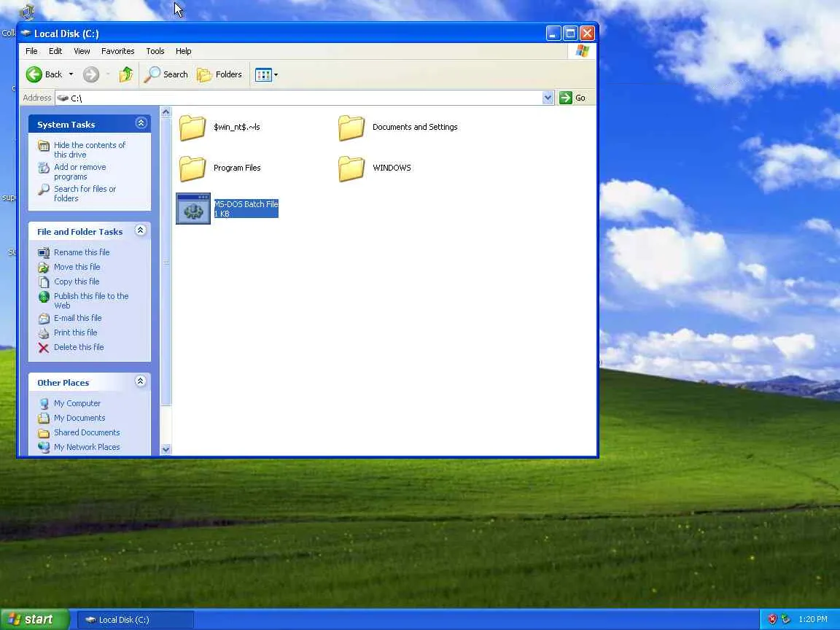Click Hide the contents of this drive
Screen dimensions: 840x630
coord(90,149)
